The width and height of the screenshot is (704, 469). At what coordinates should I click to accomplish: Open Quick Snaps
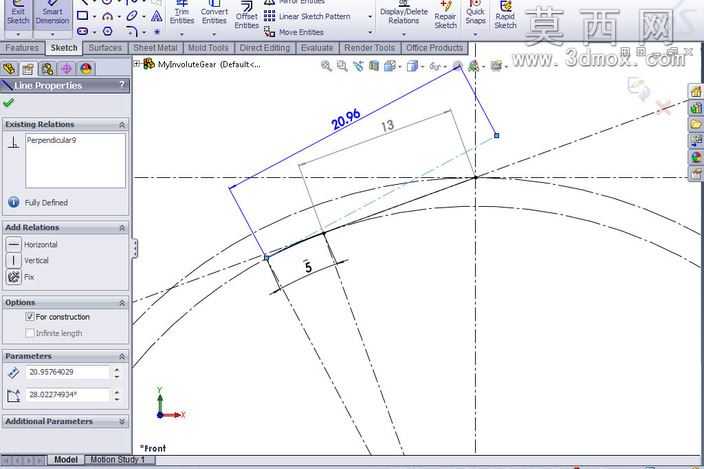pos(475,13)
